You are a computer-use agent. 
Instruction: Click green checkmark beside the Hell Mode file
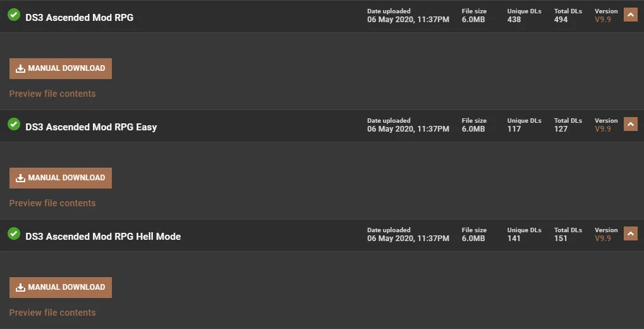[14, 233]
